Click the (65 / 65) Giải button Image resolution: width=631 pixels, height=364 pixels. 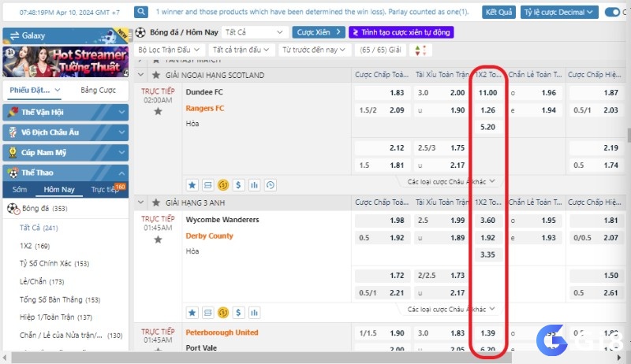(380, 50)
